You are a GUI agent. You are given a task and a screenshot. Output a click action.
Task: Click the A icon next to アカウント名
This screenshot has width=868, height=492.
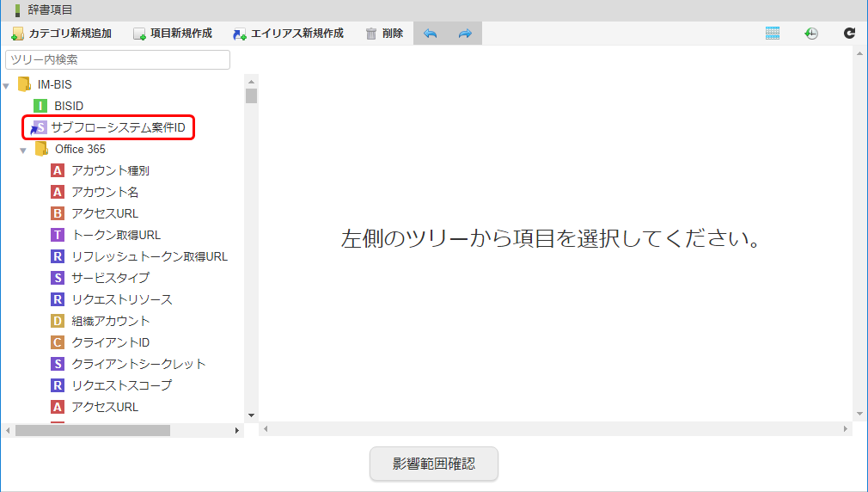tap(58, 193)
